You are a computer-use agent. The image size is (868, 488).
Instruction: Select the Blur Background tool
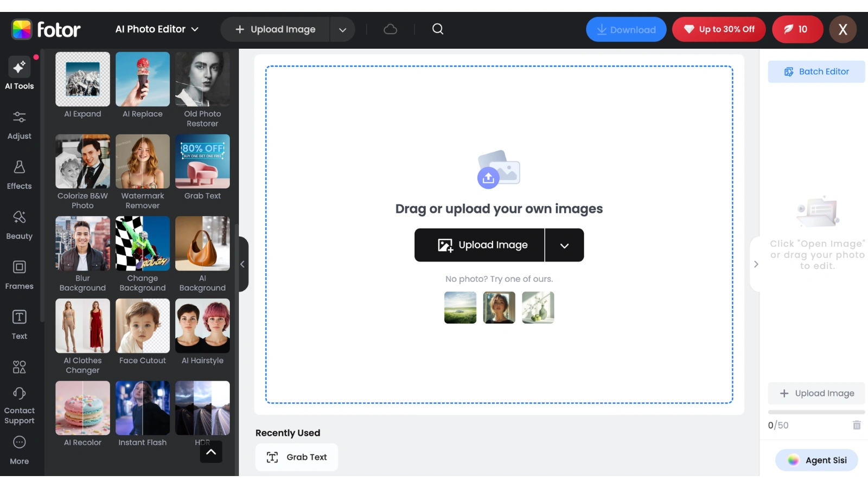[82, 254]
